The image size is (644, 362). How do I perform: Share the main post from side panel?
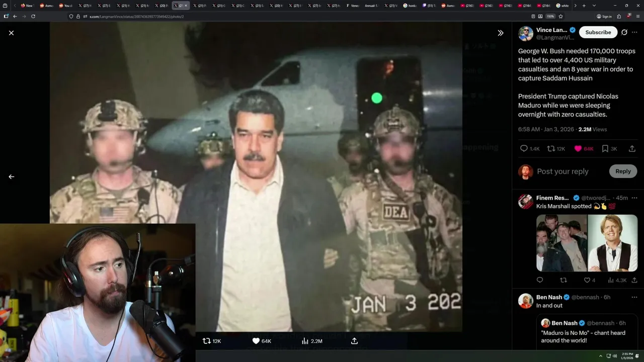click(x=632, y=148)
